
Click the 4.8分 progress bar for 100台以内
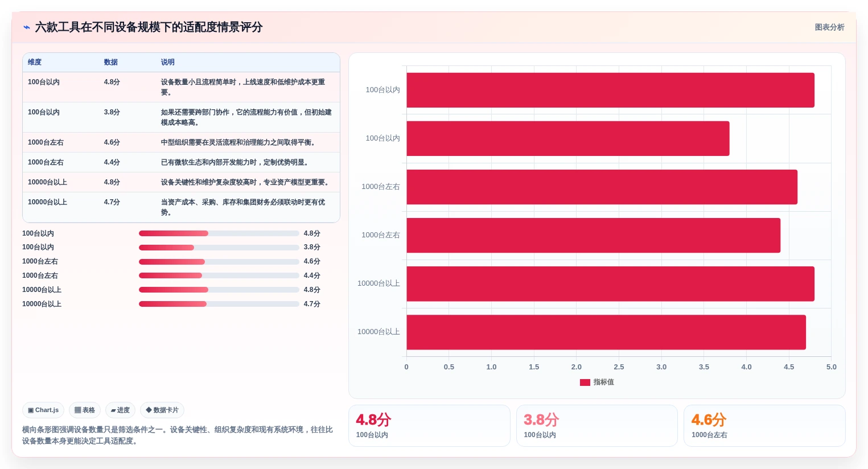219,233
